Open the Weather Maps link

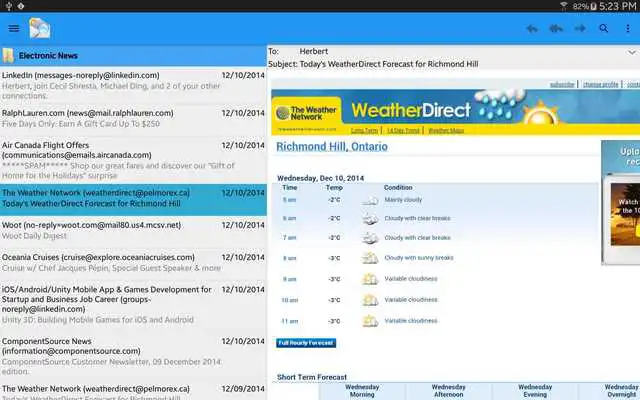click(446, 130)
